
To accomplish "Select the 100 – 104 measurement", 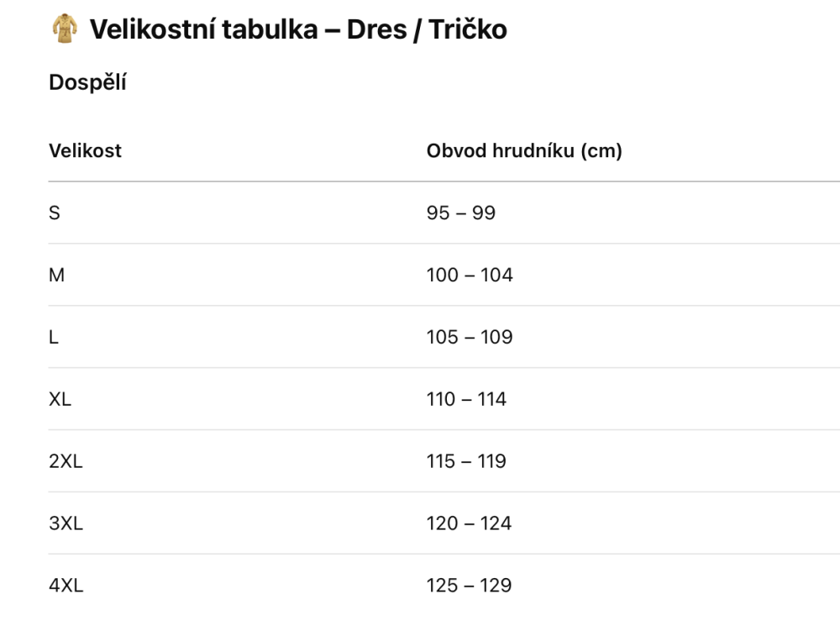I will [470, 275].
